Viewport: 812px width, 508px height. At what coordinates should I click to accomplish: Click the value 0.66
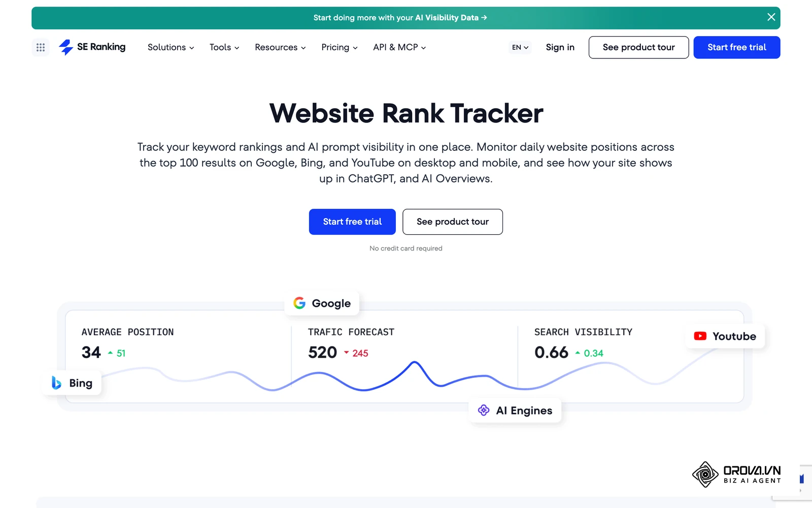[x=551, y=352]
